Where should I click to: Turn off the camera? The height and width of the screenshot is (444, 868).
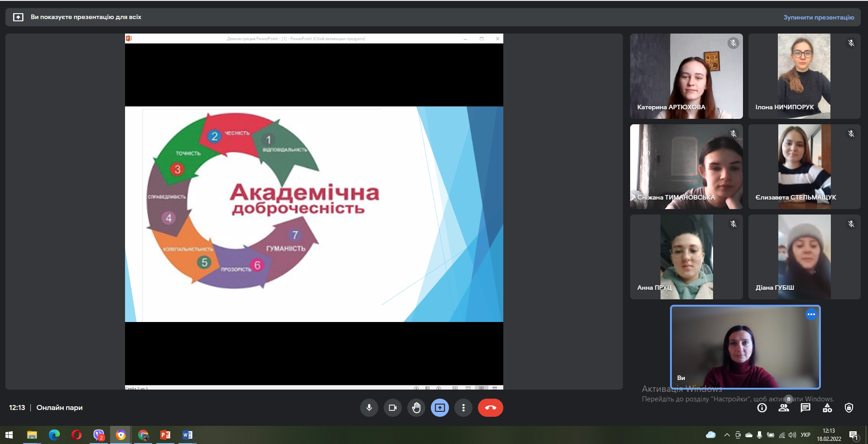click(393, 408)
